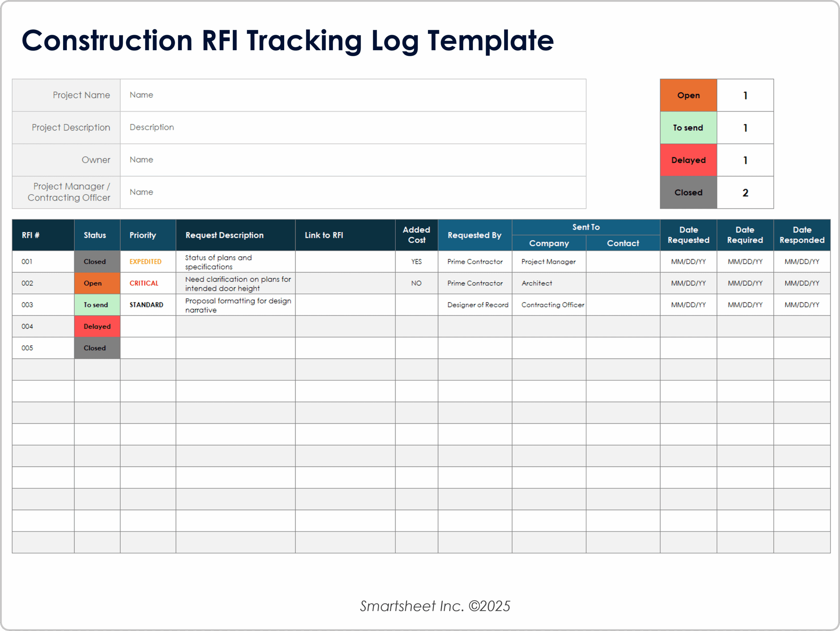Click Date Requested cell for RFI 001
Screen dimensions: 840x631
[688, 262]
